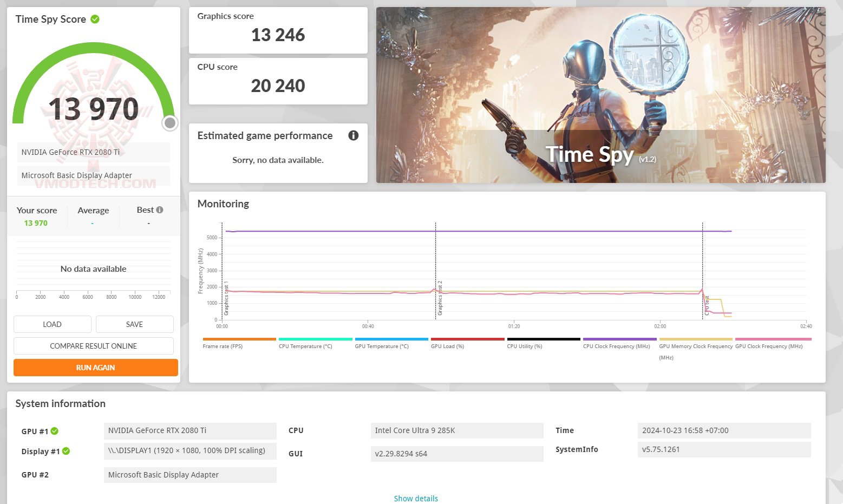The image size is (843, 504).
Task: Click the Average column header
Action: (93, 211)
